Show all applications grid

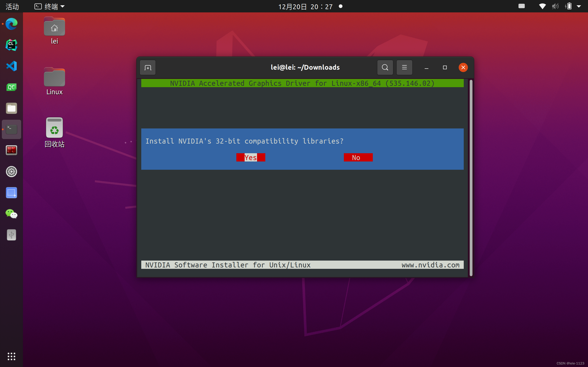(x=11, y=356)
